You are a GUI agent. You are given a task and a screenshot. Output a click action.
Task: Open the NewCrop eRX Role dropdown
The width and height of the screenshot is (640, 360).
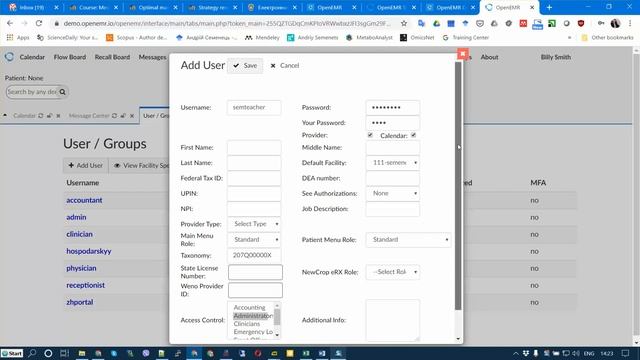click(x=393, y=272)
